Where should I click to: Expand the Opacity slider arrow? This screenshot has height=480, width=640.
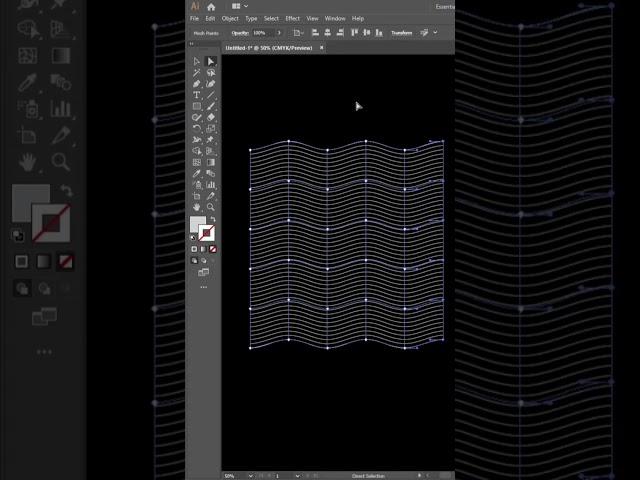(x=279, y=33)
